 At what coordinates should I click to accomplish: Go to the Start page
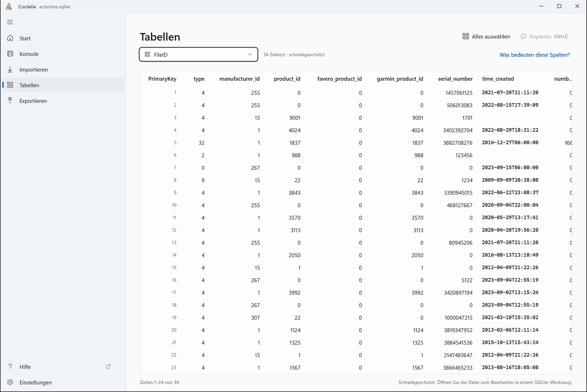tap(63, 38)
